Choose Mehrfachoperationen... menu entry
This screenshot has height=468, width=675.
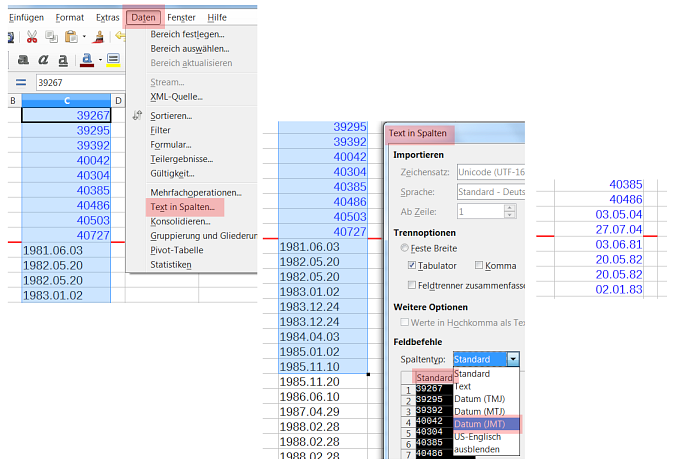(x=196, y=192)
